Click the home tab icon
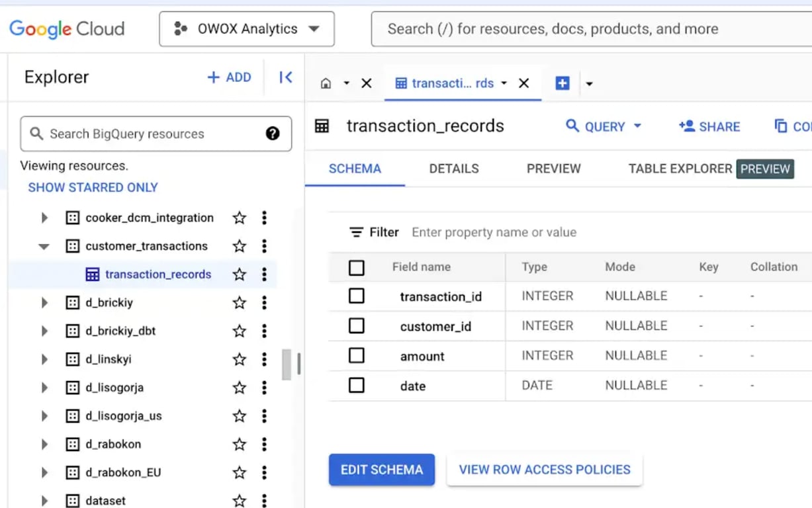Viewport: 812px width, 508px height. click(x=326, y=83)
